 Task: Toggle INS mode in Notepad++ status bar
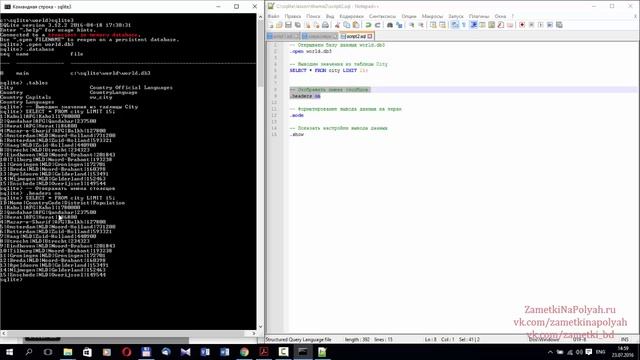(624, 340)
